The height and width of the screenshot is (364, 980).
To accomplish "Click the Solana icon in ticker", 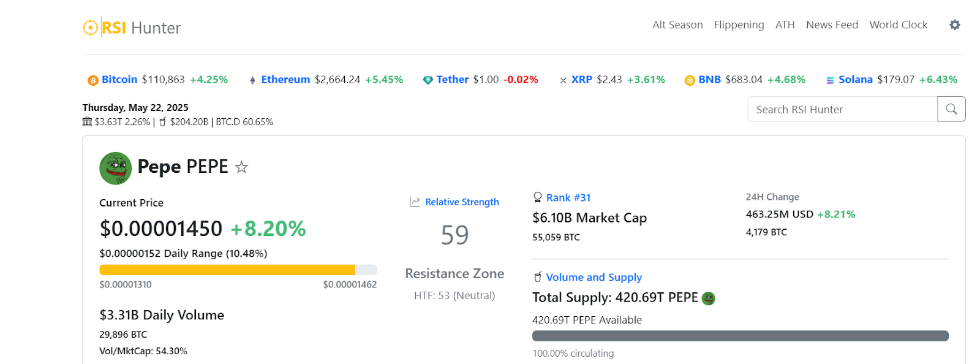I will click(x=830, y=80).
